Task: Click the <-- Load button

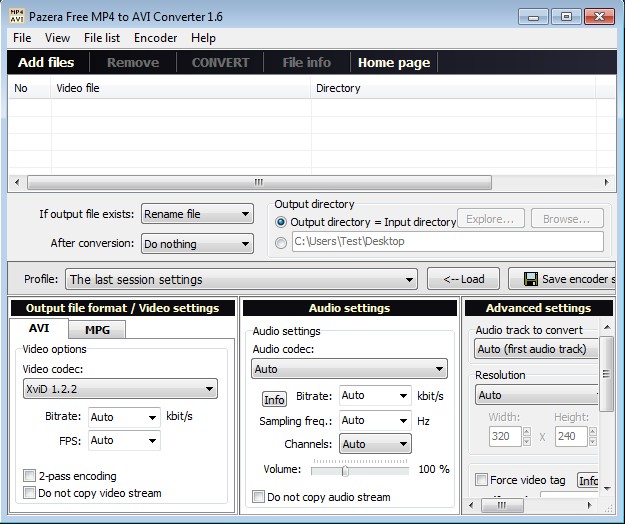Action: [x=463, y=280]
